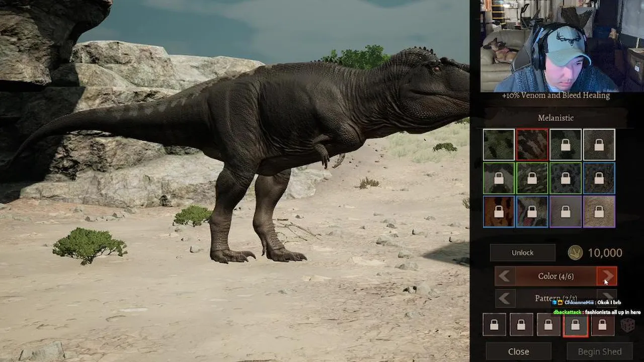
Task: Select the gray purple-bordered locked skin
Action: coord(566,211)
